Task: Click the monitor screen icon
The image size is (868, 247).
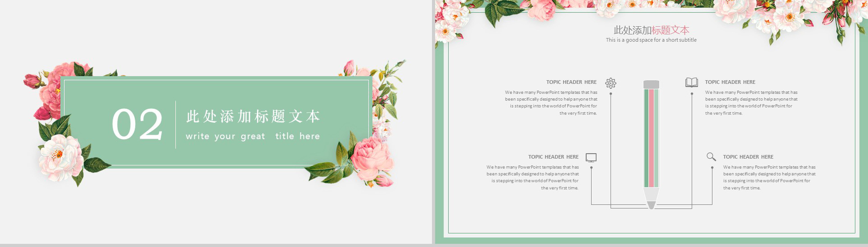Action: tap(591, 158)
